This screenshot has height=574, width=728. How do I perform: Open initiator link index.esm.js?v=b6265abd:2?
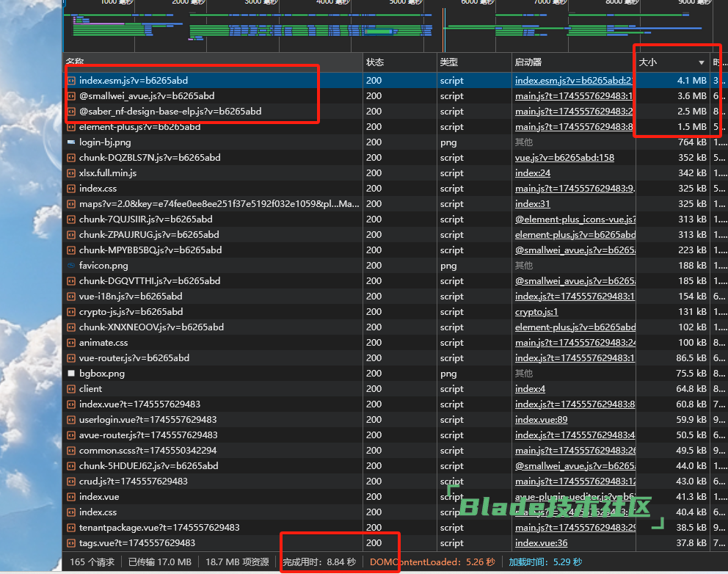click(574, 81)
